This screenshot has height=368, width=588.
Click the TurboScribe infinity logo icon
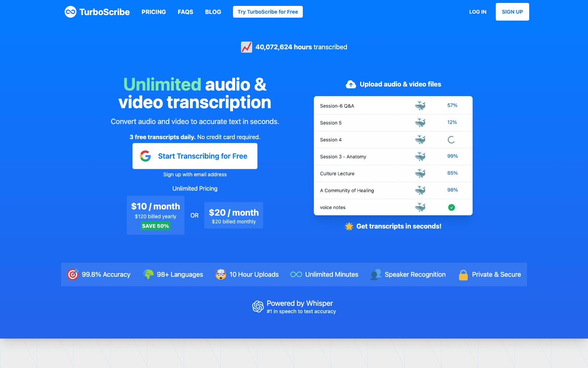click(x=71, y=12)
